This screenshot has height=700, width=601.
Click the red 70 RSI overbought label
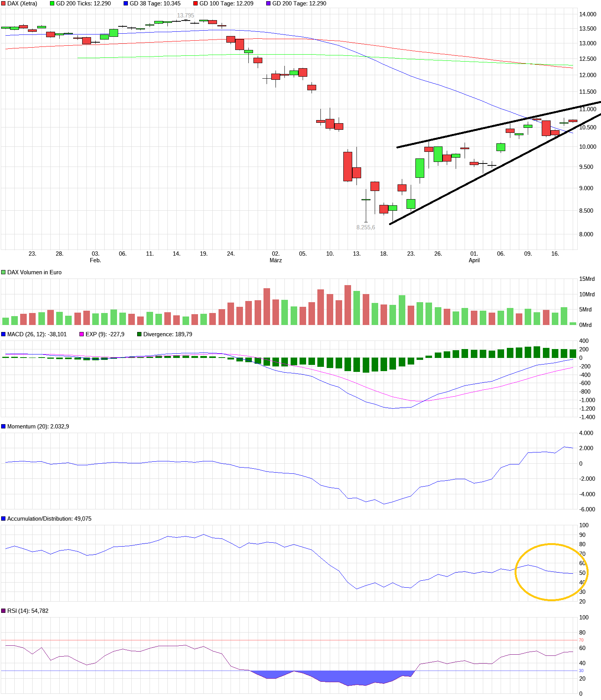pos(581,640)
